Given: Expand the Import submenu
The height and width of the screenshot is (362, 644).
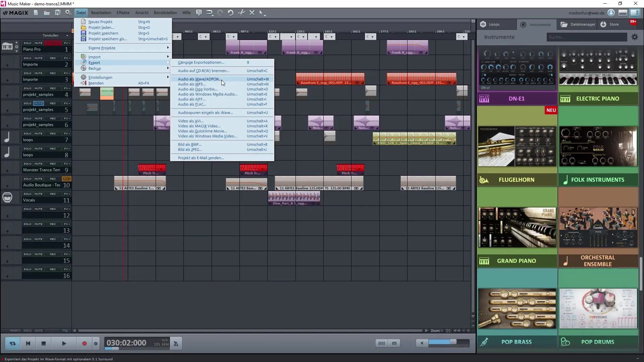Looking at the screenshot, I should pyautogui.click(x=123, y=57).
